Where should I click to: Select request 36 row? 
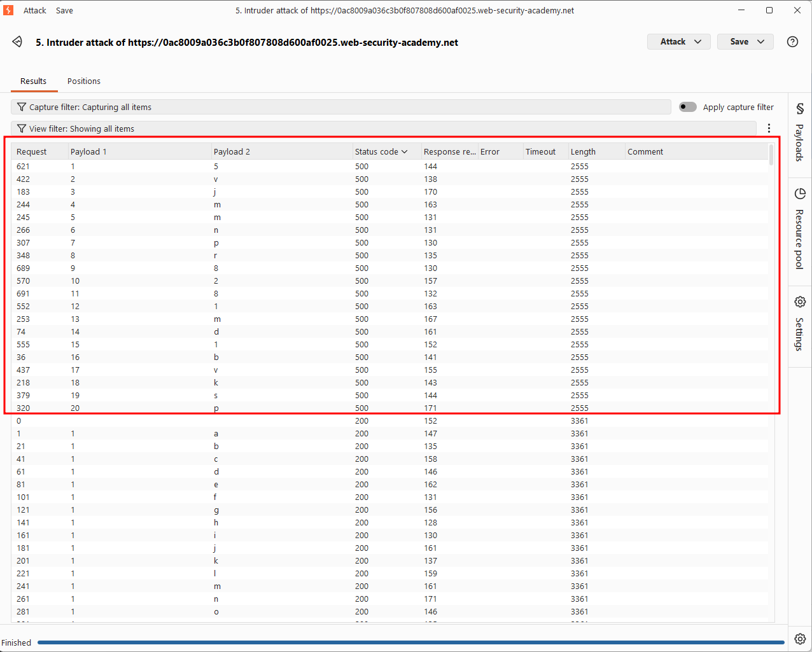389,357
